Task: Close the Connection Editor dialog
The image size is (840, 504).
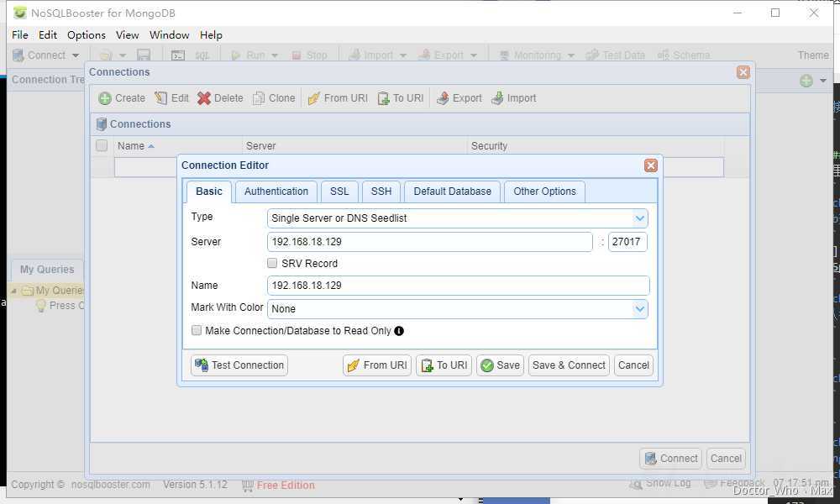Action: tap(651, 165)
